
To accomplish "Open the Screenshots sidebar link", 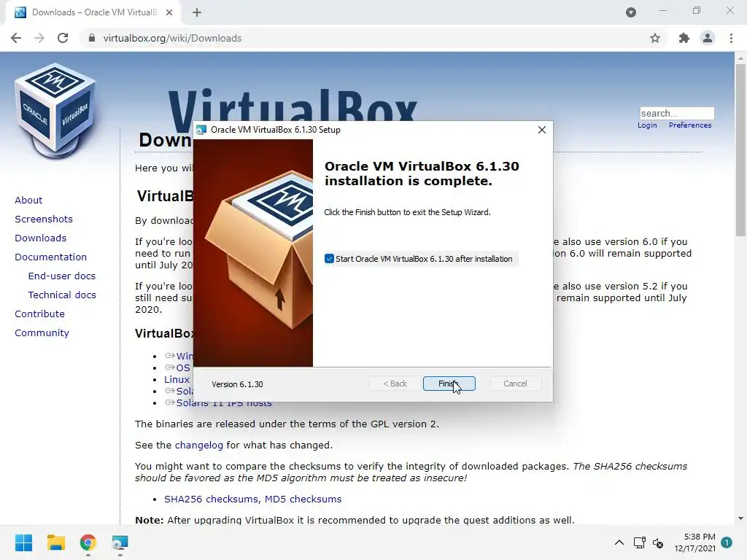I will point(44,219).
